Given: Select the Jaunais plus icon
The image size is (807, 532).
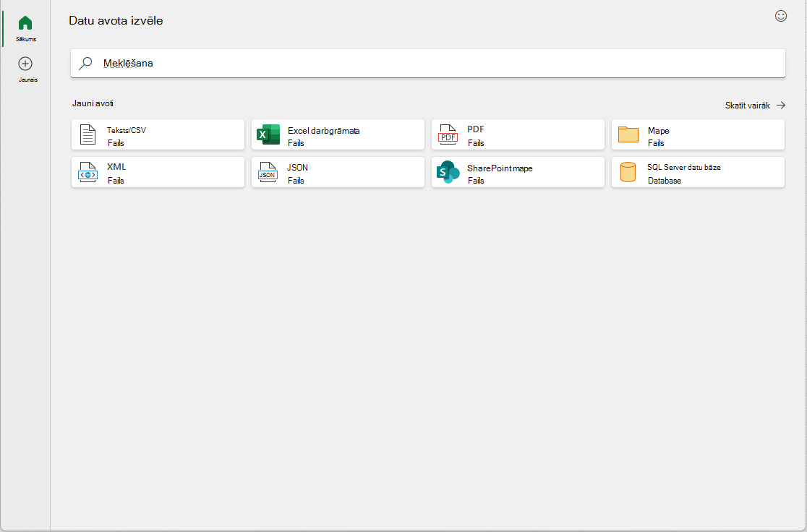Looking at the screenshot, I should click(x=25, y=64).
